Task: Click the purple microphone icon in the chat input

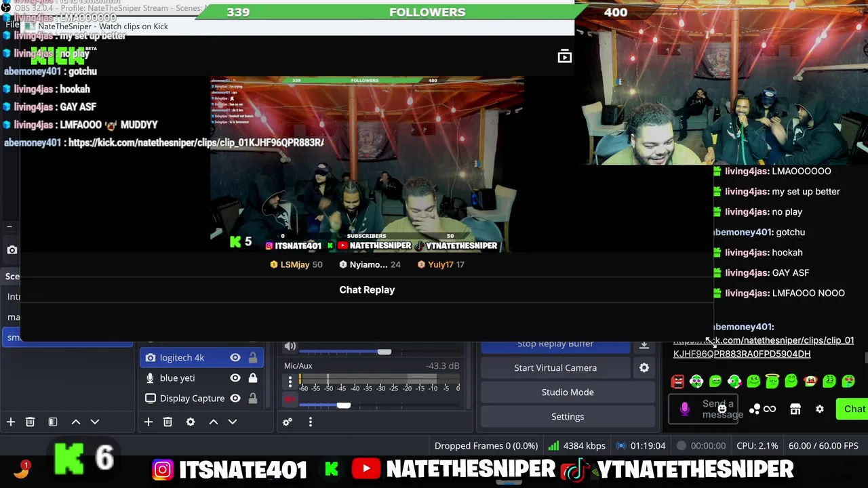Action: tap(685, 408)
